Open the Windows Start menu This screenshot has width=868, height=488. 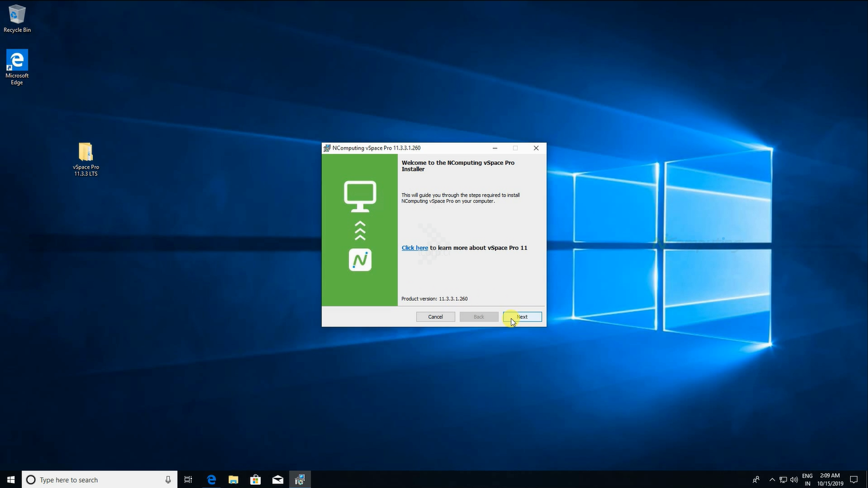pyautogui.click(x=11, y=480)
